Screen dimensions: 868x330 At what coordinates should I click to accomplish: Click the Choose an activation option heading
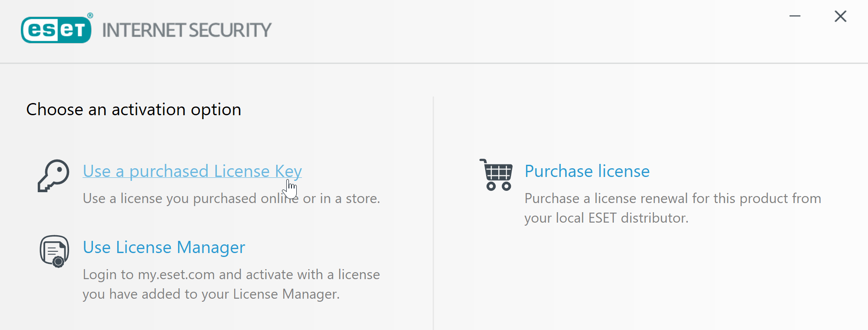click(134, 110)
